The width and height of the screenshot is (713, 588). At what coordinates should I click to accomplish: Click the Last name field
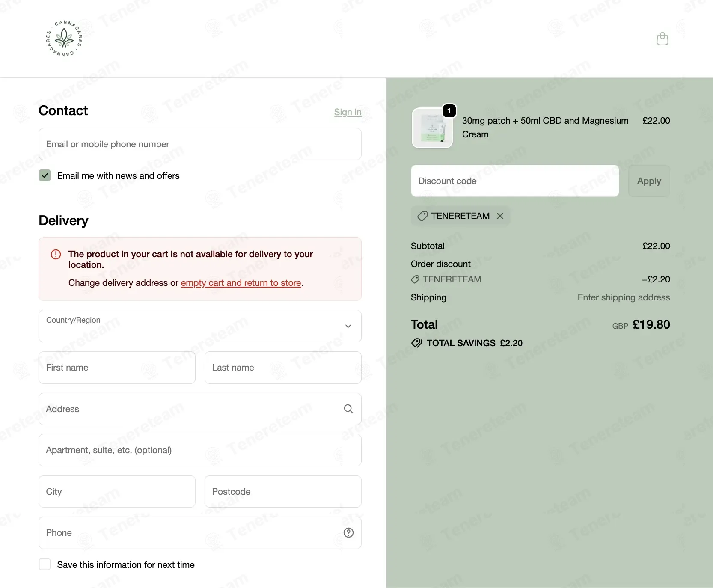click(283, 368)
